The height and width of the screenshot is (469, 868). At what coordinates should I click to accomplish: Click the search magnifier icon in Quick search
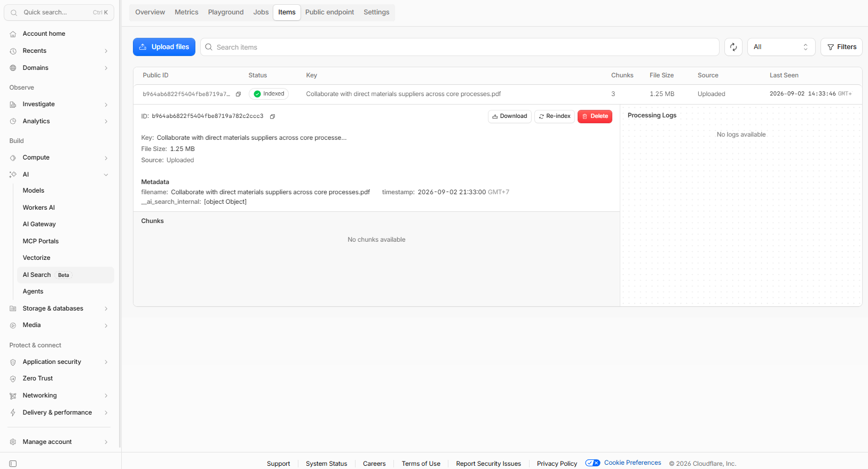click(14, 12)
